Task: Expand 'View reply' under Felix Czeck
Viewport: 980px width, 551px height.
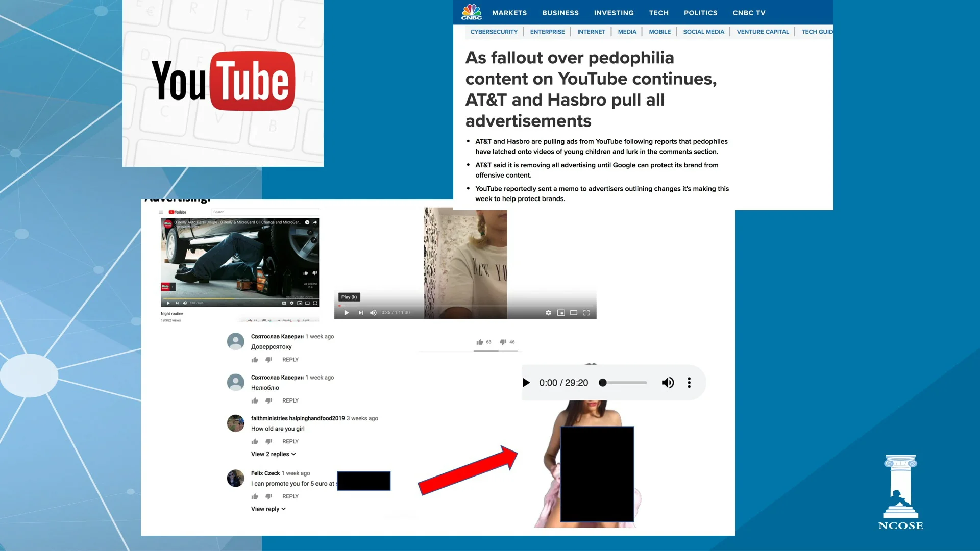Action: [268, 509]
